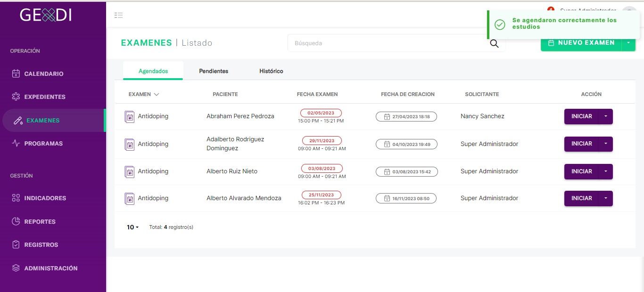644x292 pixels.
Task: Open Iniciar dropdown for Alberto Ruiz Nieto
Action: tap(606, 171)
